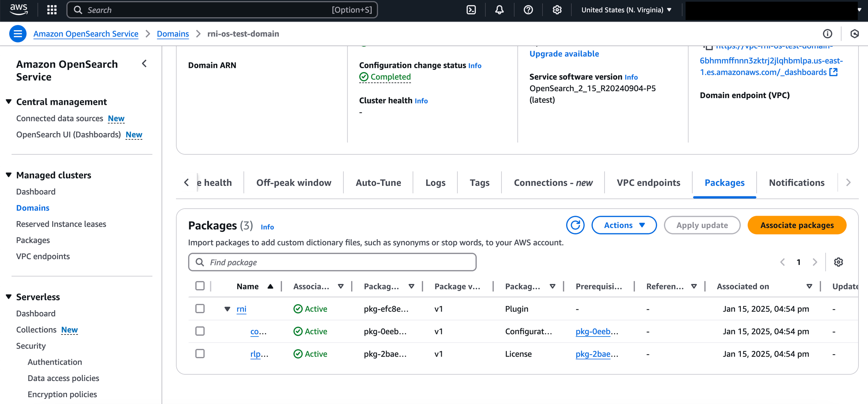This screenshot has height=404, width=868.
Task: Click the Apply update button
Action: tap(702, 225)
